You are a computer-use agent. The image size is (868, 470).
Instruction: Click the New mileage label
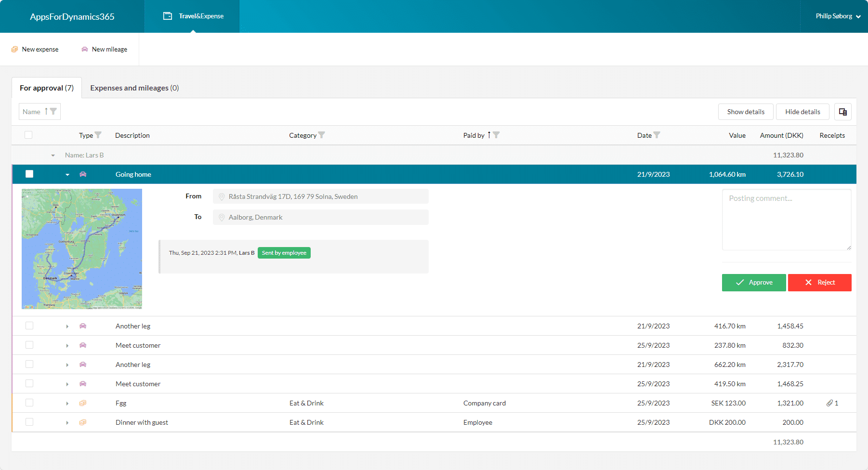pyautogui.click(x=109, y=49)
